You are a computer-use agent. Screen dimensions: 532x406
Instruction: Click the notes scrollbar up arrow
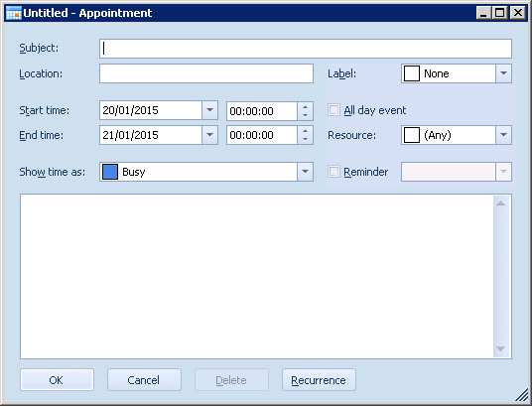point(501,203)
